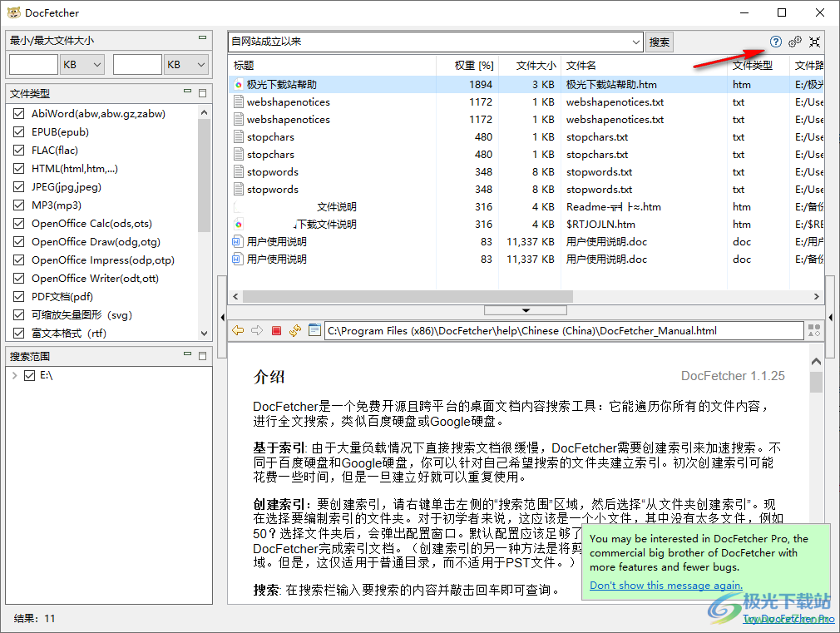Maximize the search scope panel
Viewport: 840px width, 633px height.
click(x=202, y=355)
